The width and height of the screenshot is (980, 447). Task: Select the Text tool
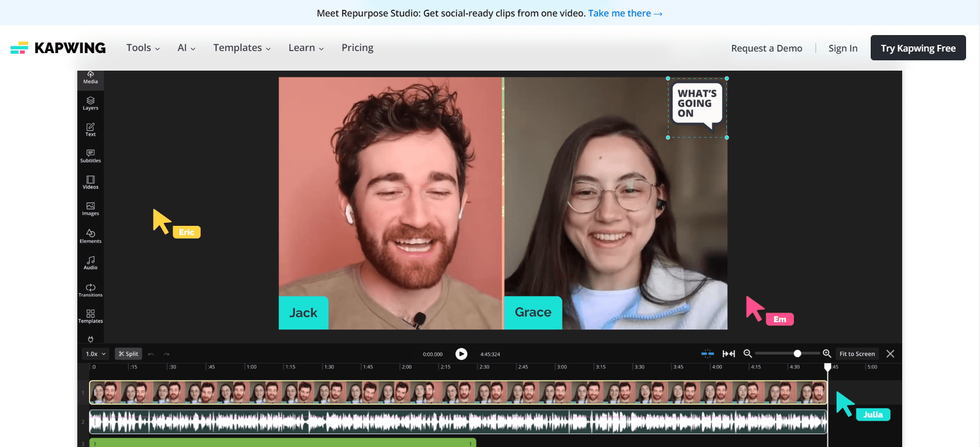pos(90,130)
